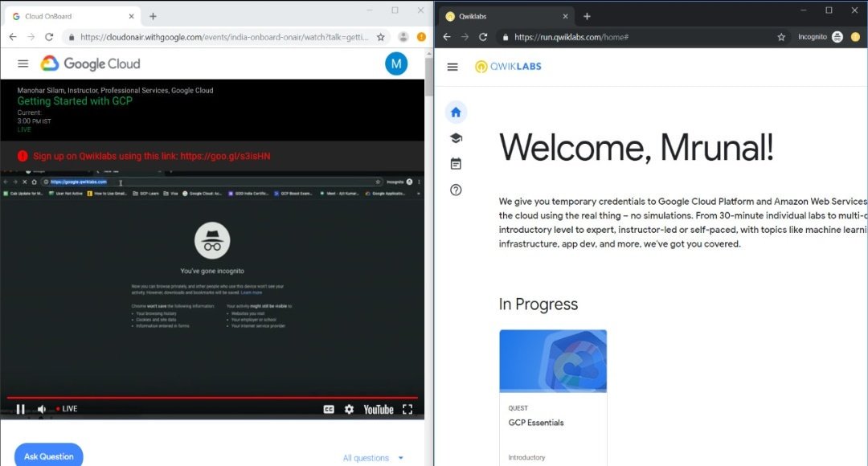Click the cloudonair address bar
Image resolution: width=868 pixels, height=466 pixels.
point(224,37)
